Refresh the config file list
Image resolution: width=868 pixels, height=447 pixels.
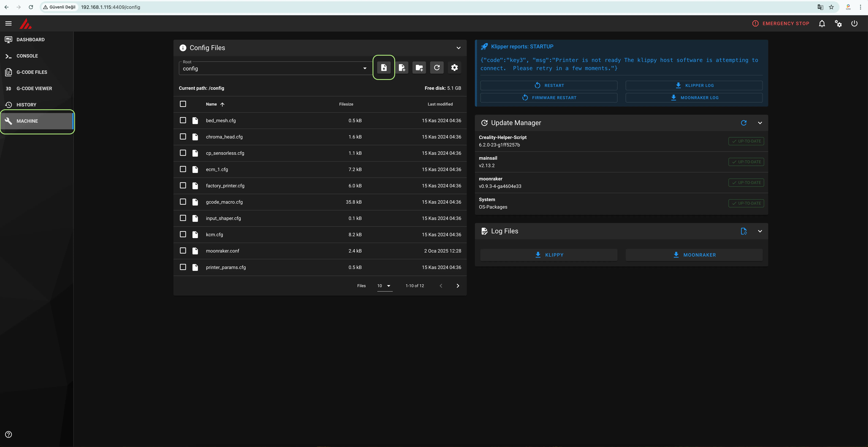coord(437,68)
